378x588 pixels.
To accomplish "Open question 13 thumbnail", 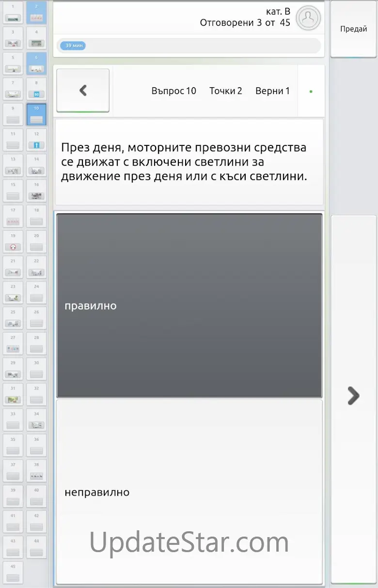I will 13,165.
